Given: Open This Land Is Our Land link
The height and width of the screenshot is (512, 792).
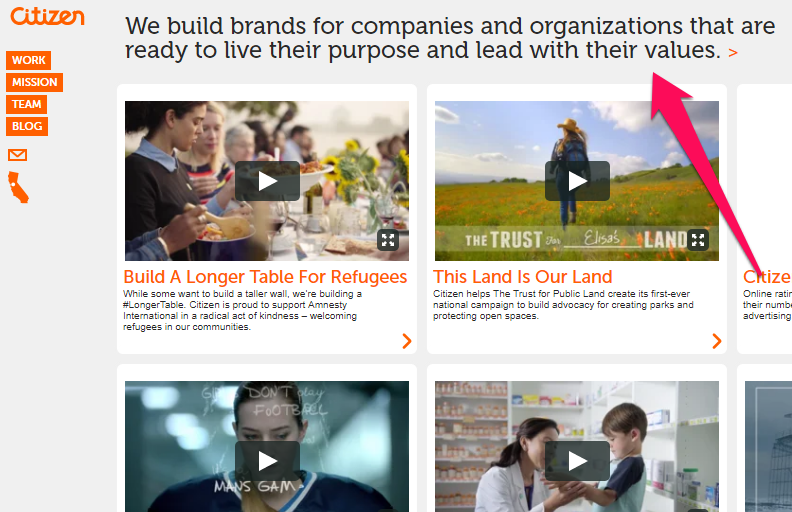Looking at the screenshot, I should coord(523,277).
